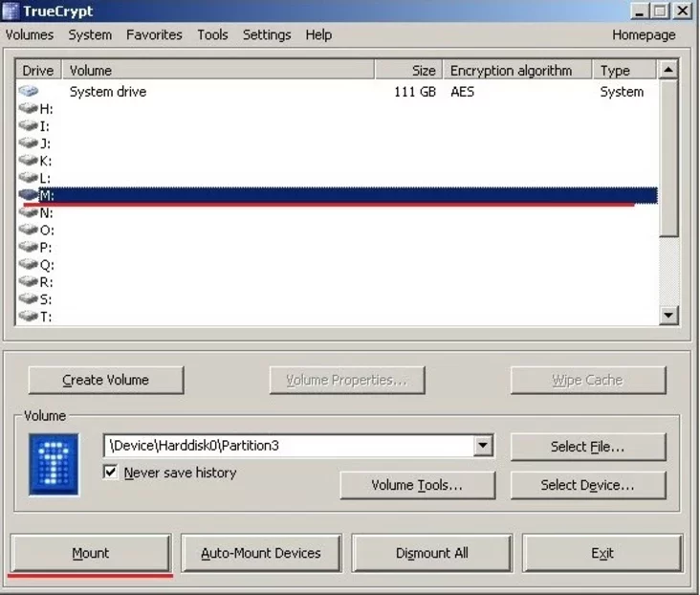Open the Volumes menu
The width and height of the screenshot is (700, 595).
tap(30, 34)
